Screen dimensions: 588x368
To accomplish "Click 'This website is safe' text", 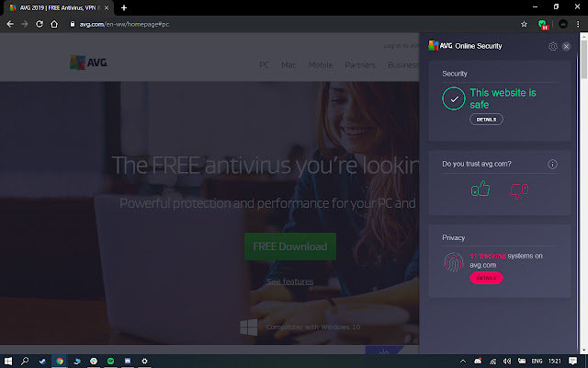I will pyautogui.click(x=503, y=98).
